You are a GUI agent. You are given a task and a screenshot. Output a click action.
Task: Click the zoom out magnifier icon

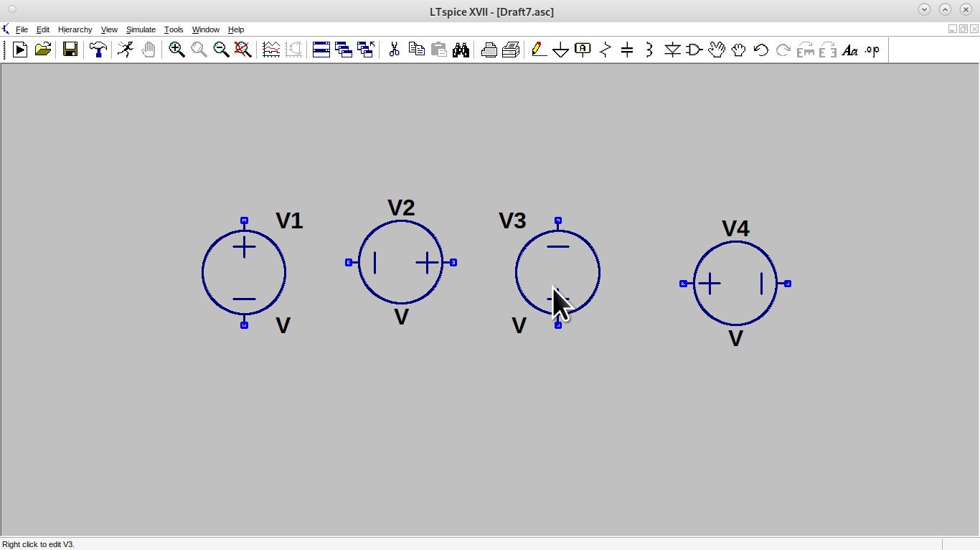tap(221, 50)
